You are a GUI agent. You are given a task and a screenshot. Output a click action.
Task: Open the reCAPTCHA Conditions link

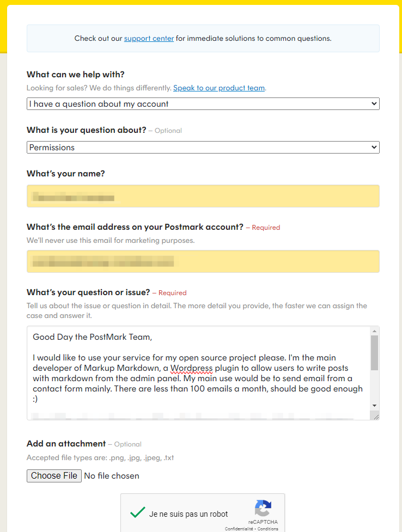coord(268,529)
